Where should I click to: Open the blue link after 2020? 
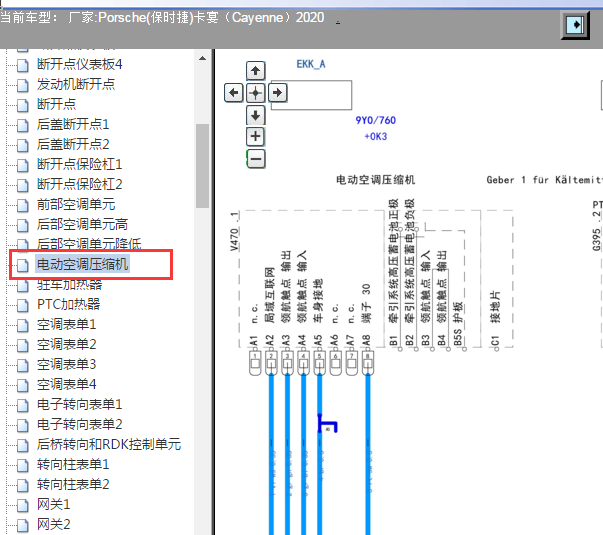[x=338, y=20]
